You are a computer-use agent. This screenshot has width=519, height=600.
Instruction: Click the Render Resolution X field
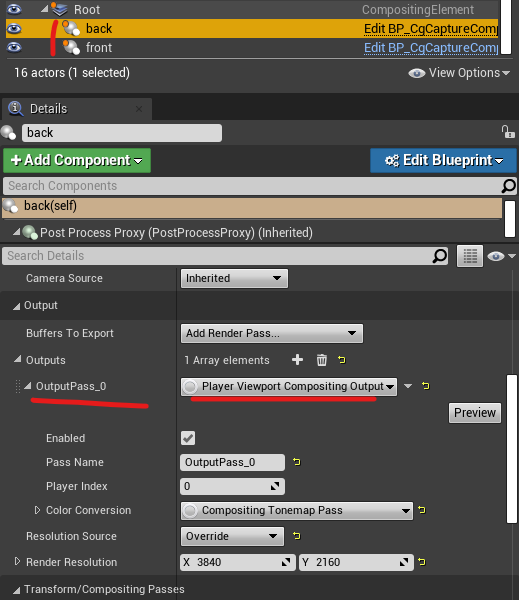pos(238,562)
